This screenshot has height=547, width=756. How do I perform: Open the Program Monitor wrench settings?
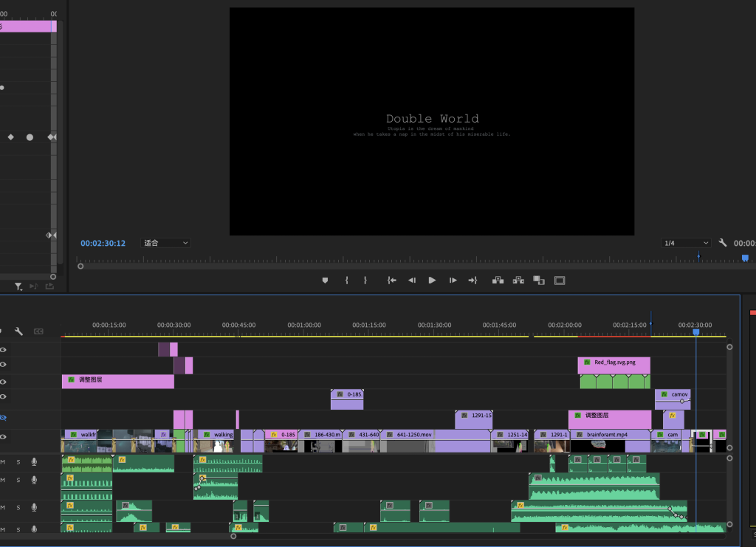[723, 243]
